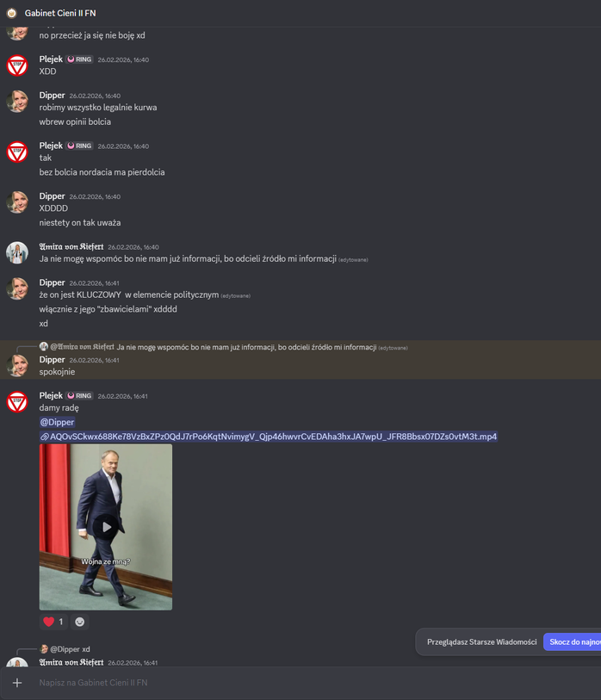This screenshot has width=601, height=700.
Task: Toggle the red heart reaction
Action: [x=53, y=622]
